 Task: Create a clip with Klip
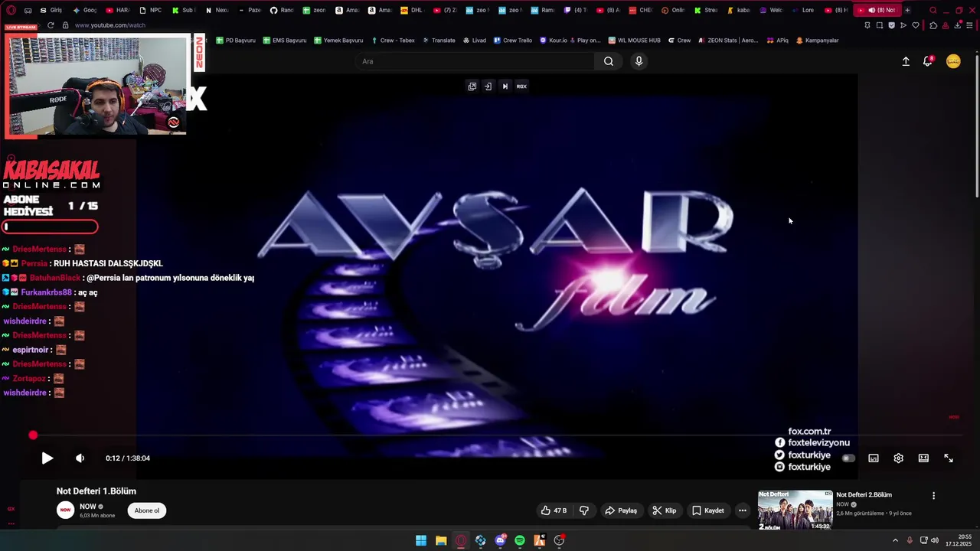tap(664, 510)
